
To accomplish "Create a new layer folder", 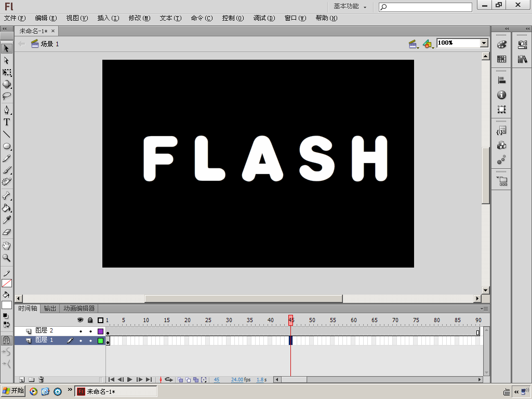I will (x=31, y=380).
